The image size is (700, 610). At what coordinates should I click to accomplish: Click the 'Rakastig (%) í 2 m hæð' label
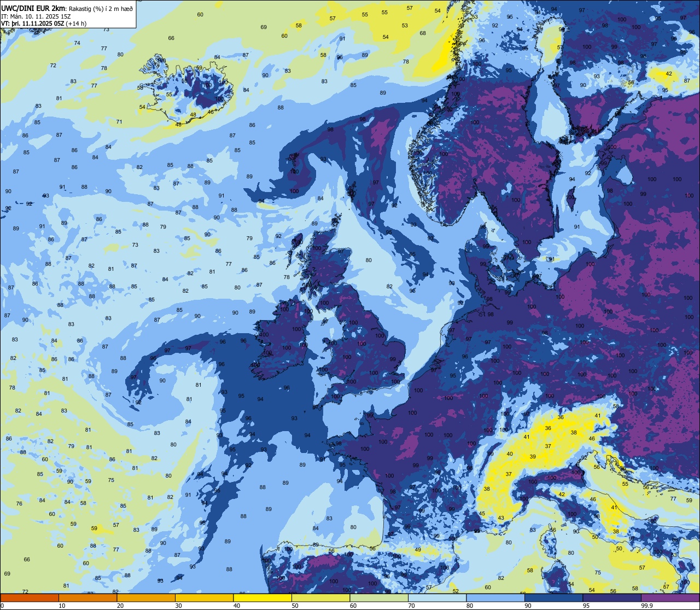click(x=100, y=8)
